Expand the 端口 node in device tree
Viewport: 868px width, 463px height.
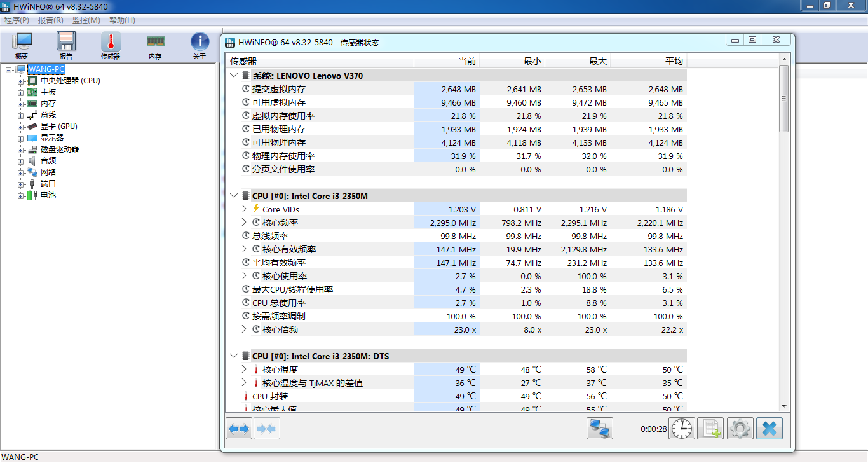pyautogui.click(x=21, y=184)
